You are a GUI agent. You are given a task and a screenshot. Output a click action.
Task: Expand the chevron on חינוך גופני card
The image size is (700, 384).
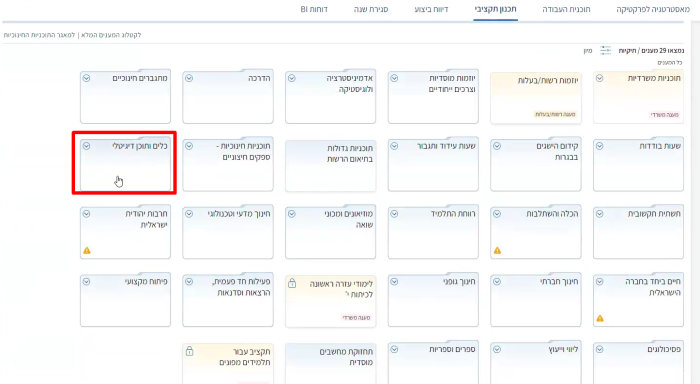pyautogui.click(x=394, y=282)
